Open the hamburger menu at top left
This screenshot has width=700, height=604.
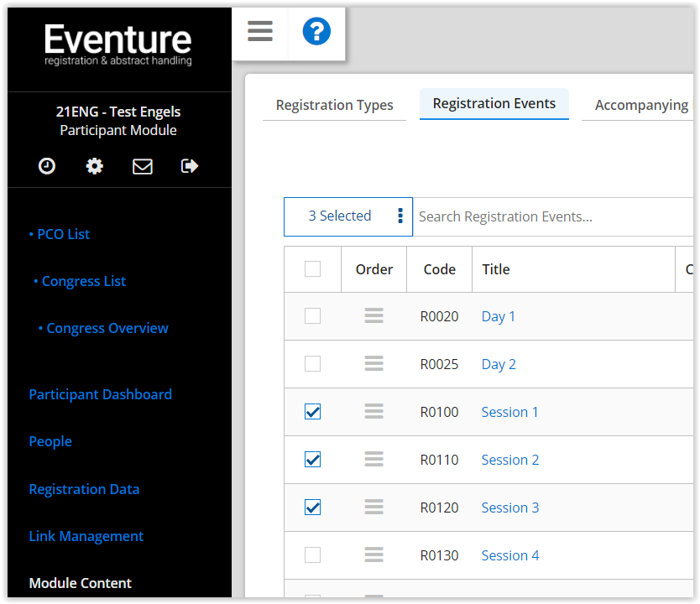[259, 31]
